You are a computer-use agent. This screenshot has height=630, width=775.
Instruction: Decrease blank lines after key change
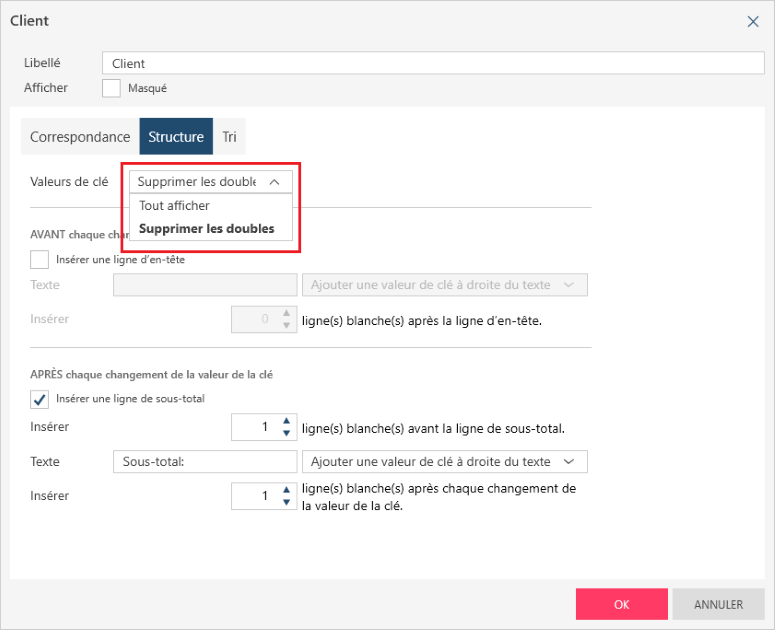(287, 501)
